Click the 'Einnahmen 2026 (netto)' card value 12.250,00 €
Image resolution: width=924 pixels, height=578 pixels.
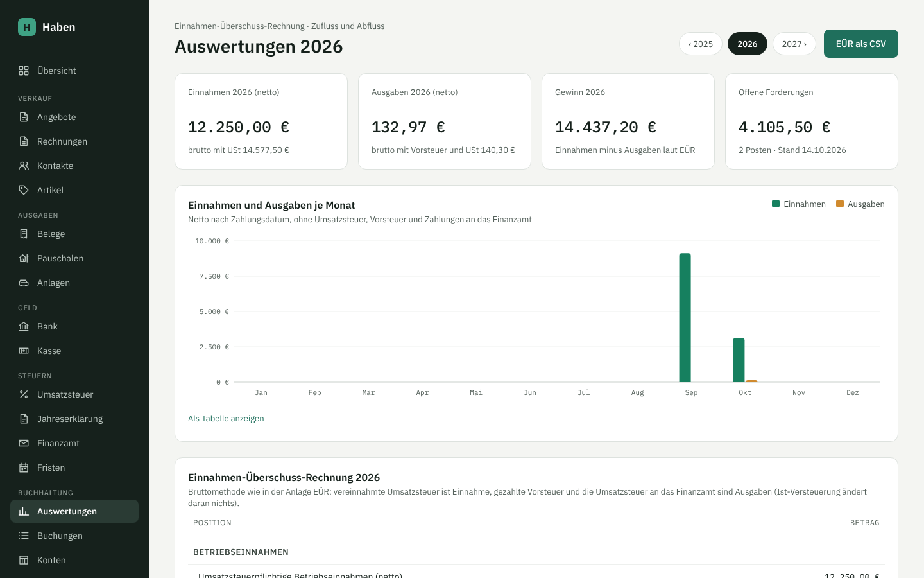point(239,127)
